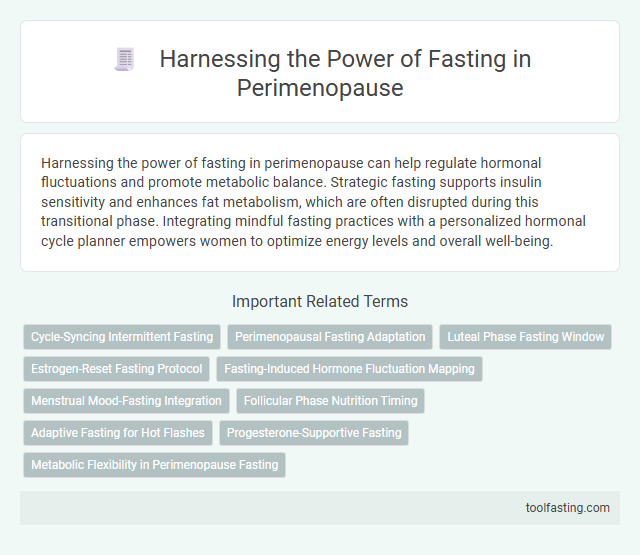This screenshot has height=555, width=640.
Task: Open the Follicular Phase Nutrition Timing tag
Action: click(x=331, y=401)
